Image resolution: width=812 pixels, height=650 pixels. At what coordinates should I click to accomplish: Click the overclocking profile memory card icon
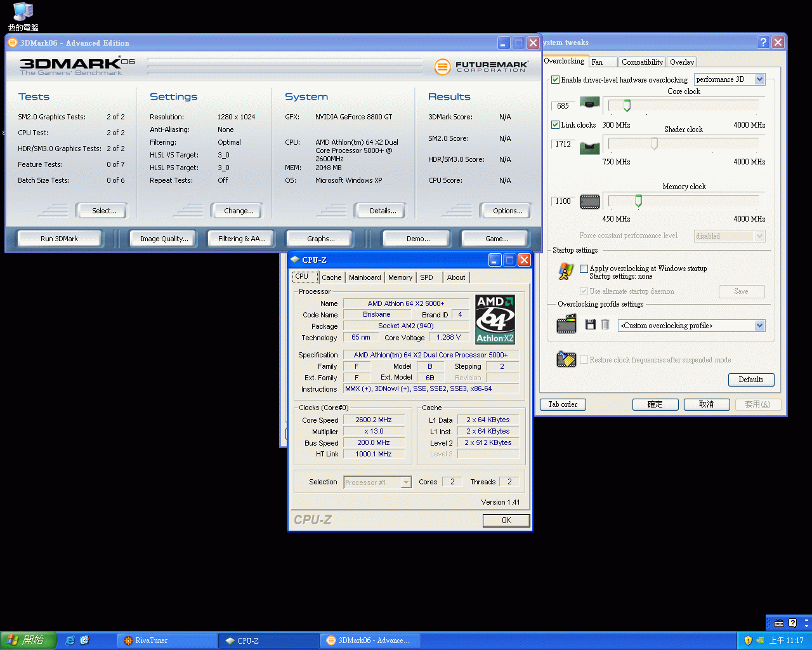click(x=566, y=324)
